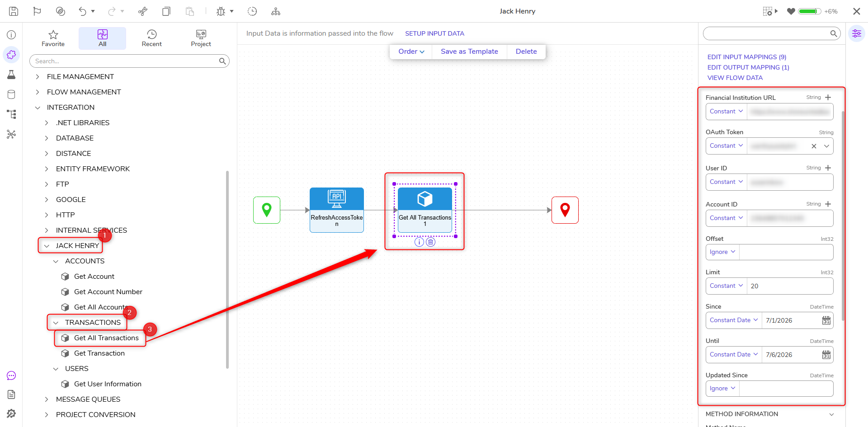Click the database cylinder icon in the sidebar
Image resolution: width=868 pixels, height=427 pixels.
11,94
